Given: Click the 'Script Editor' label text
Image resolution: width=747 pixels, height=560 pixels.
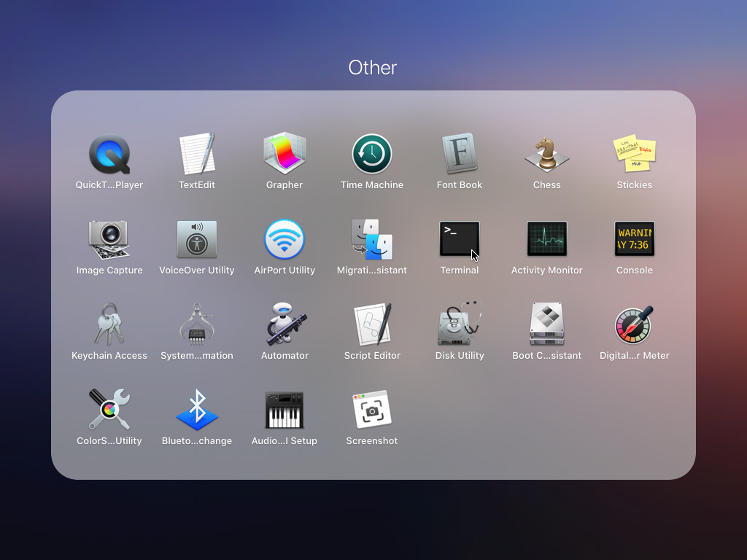Looking at the screenshot, I should coord(372,355).
